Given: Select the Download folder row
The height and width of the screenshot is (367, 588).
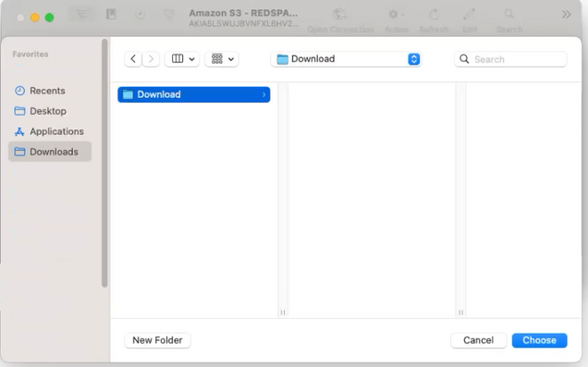Looking at the screenshot, I should pos(194,94).
